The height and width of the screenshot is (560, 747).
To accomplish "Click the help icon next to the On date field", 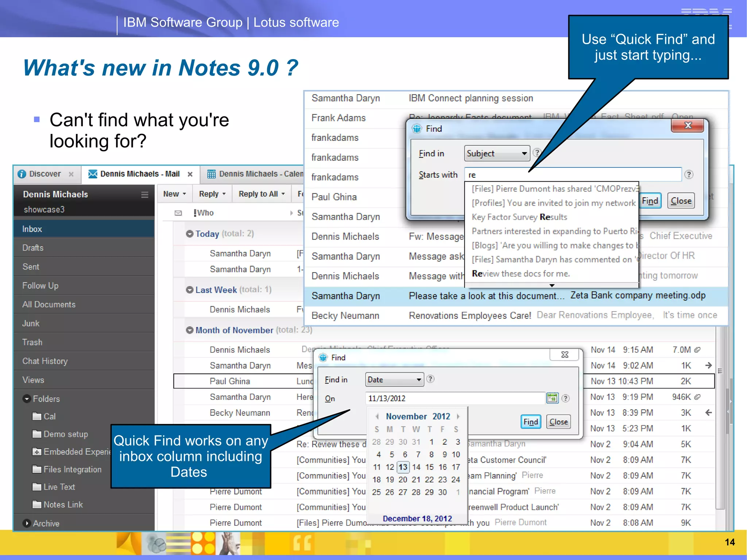I will [x=565, y=398].
